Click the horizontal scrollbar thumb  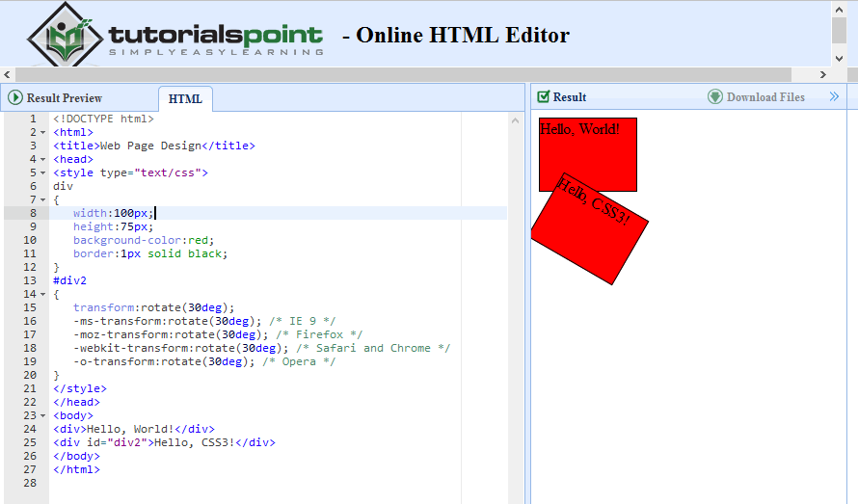click(403, 74)
